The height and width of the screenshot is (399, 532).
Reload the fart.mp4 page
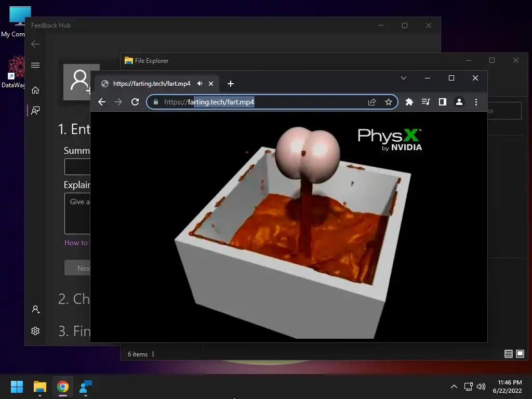pyautogui.click(x=135, y=102)
